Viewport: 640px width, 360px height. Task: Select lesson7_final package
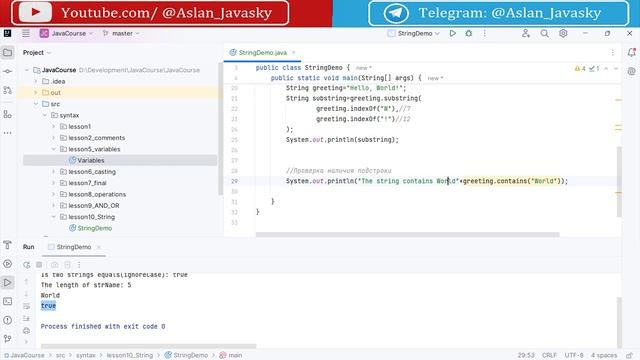(87, 183)
